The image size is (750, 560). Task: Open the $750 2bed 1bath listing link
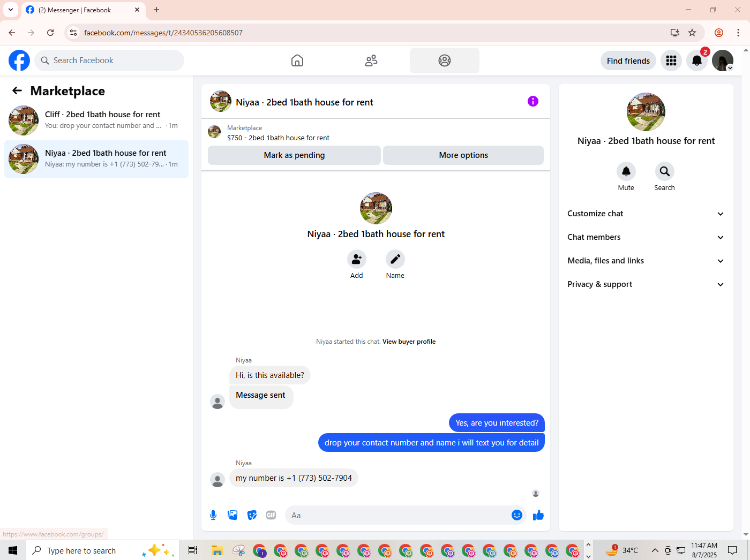tap(278, 138)
